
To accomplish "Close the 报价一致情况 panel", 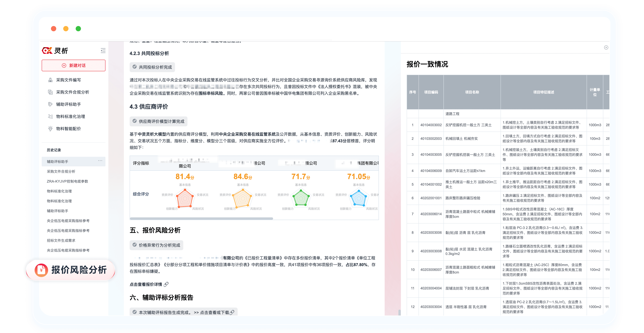I will coord(606,48).
